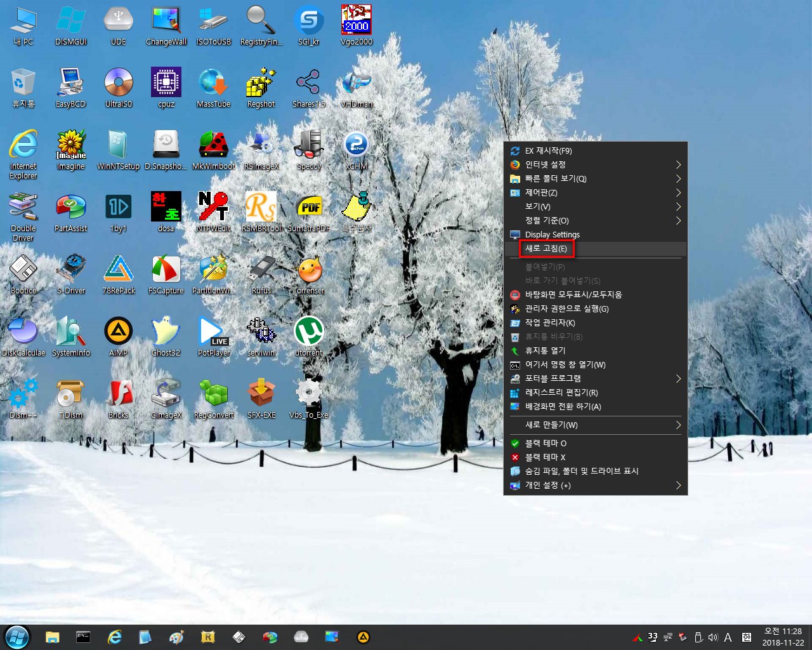Screen dimensions: 812x650
Task: Select the FSCapture desktop icon
Action: [166, 274]
